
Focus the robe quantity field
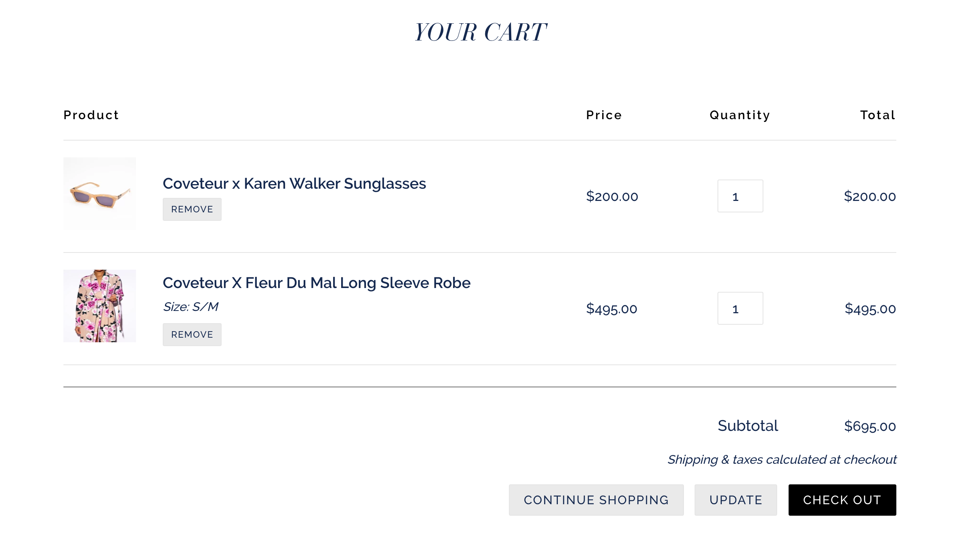[x=740, y=308]
